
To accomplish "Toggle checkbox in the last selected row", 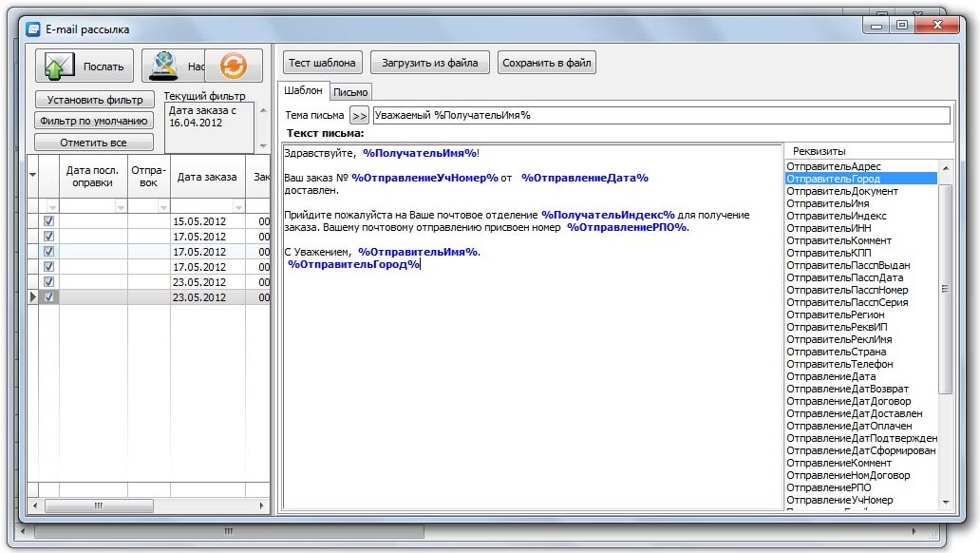I will coord(49,297).
